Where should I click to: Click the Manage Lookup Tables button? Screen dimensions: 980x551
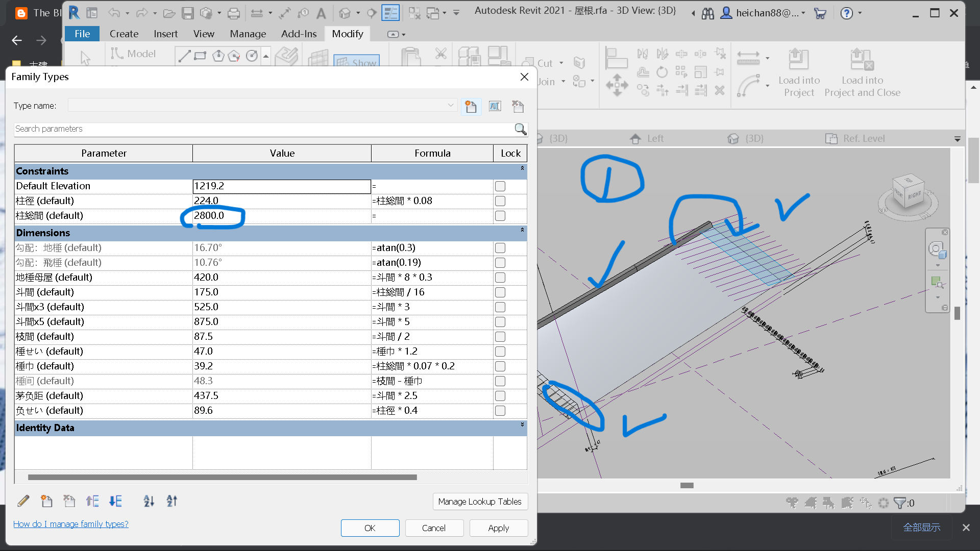point(480,502)
